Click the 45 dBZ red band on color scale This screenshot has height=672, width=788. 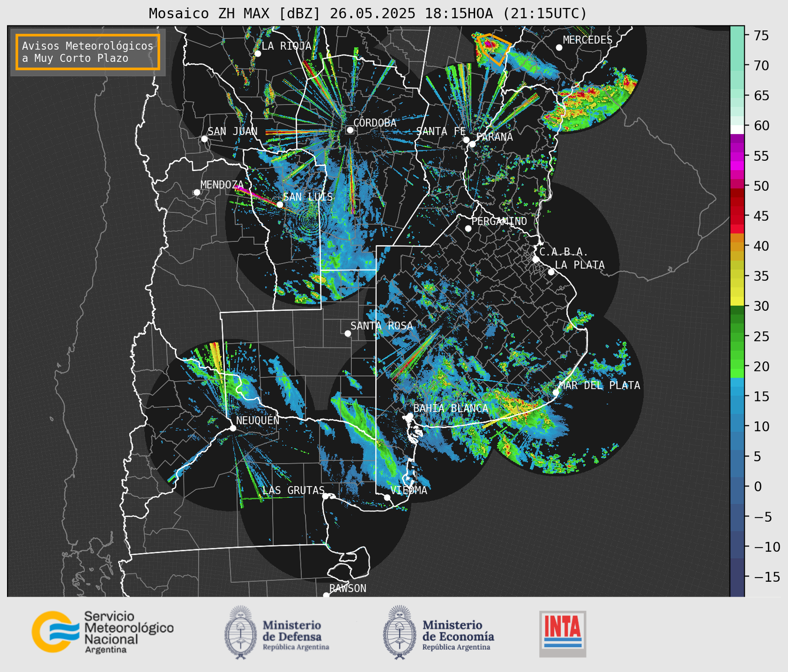click(737, 216)
